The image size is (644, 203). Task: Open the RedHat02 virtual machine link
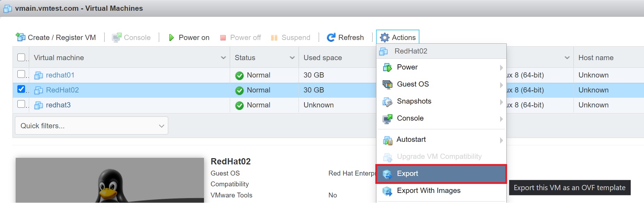tap(62, 90)
